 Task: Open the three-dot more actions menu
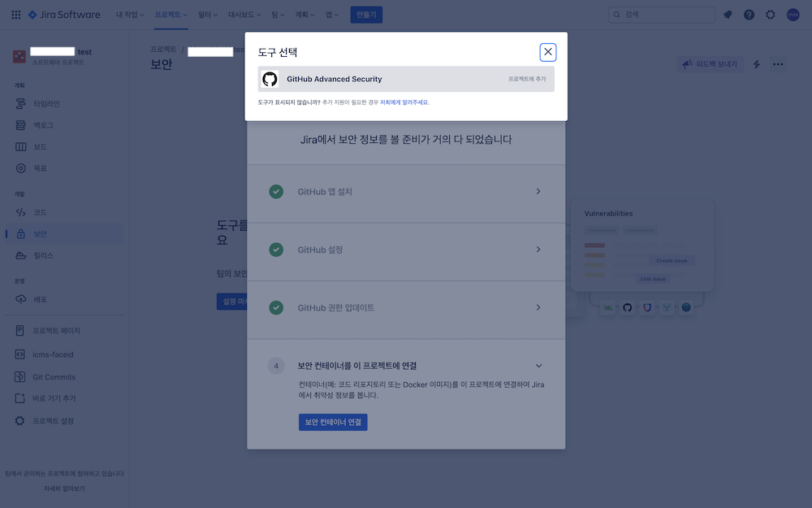[x=778, y=64]
